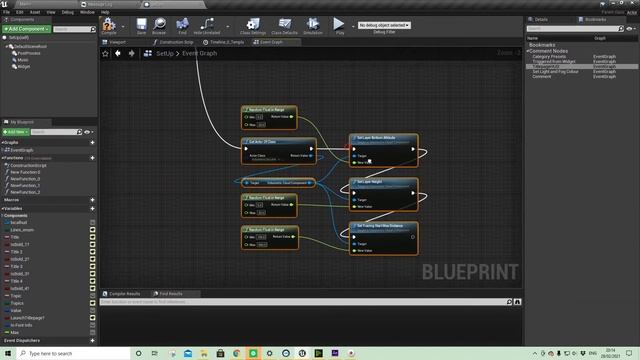Open the Play options dropdown arrow
Viewport: 640px width, 360px height.
click(353, 27)
